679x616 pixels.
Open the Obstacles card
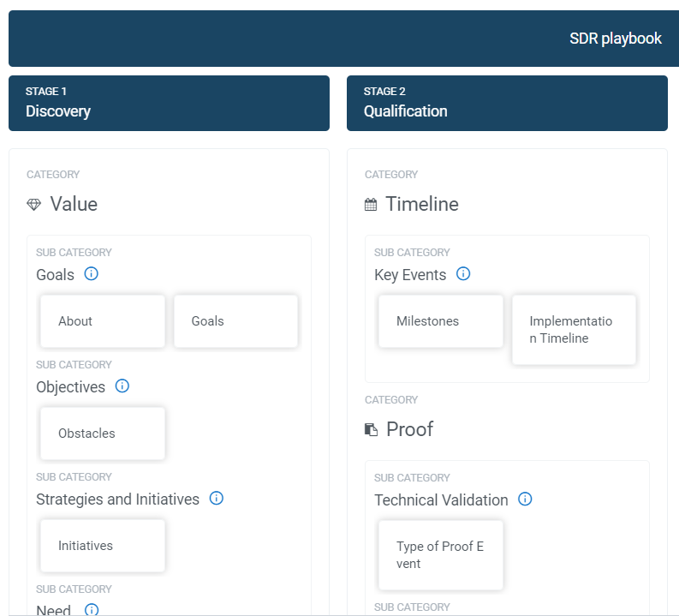click(103, 434)
